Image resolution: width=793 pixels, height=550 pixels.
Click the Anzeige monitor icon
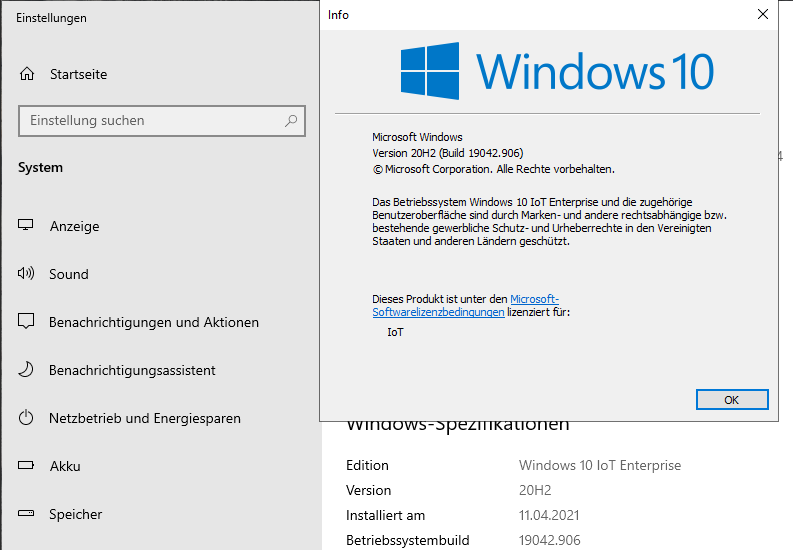(x=26, y=225)
